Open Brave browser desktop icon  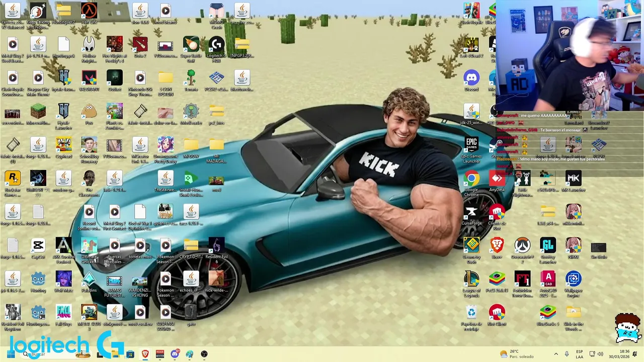497,245
